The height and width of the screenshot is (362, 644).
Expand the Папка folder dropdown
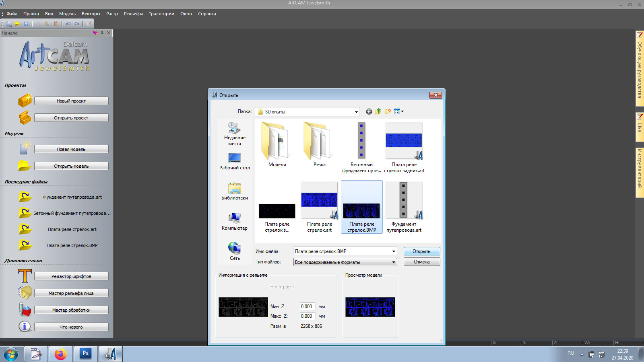[356, 112]
